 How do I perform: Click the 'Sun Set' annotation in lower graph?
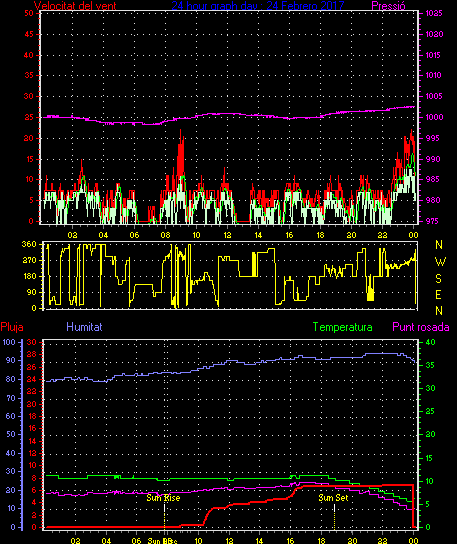(x=333, y=498)
